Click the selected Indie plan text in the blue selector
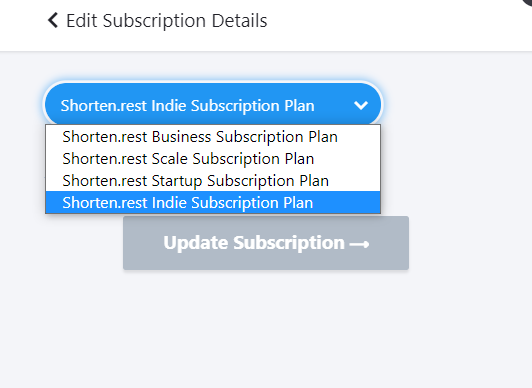The width and height of the screenshot is (532, 388). click(x=188, y=105)
